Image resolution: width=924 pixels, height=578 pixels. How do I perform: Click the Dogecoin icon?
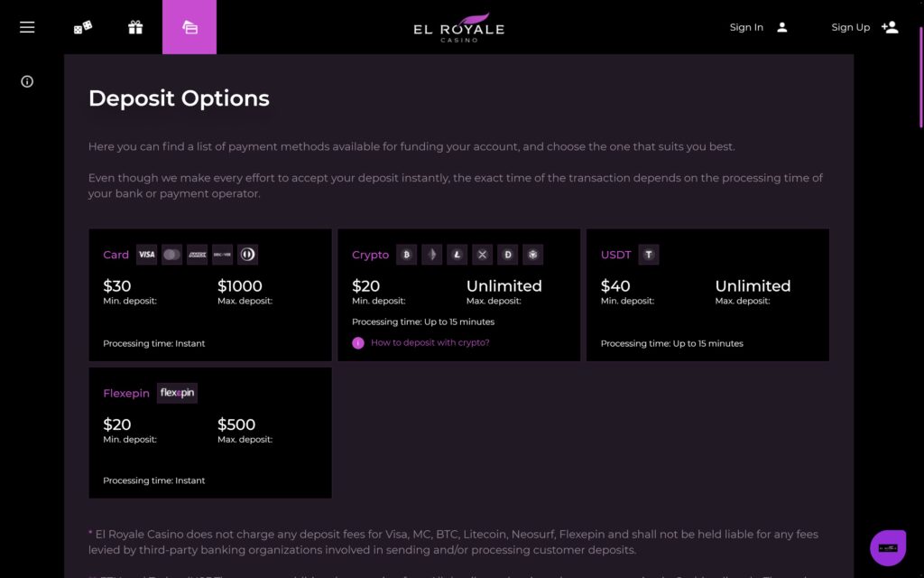[x=507, y=255]
